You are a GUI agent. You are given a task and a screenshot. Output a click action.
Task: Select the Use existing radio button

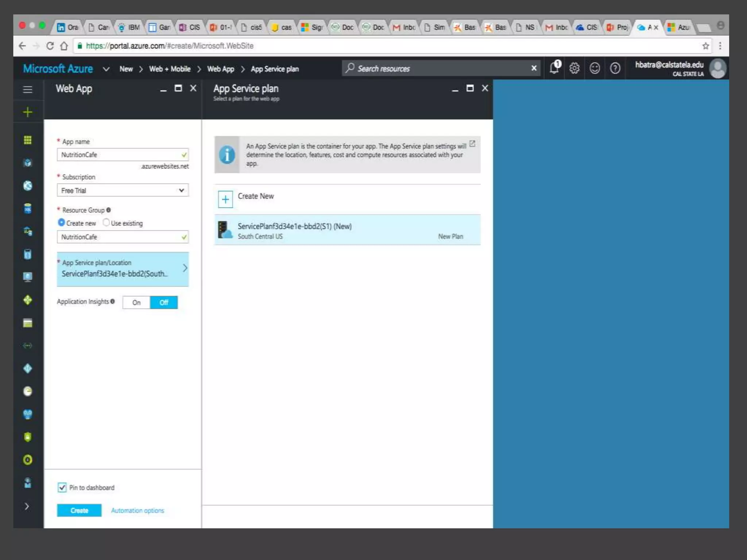106,222
